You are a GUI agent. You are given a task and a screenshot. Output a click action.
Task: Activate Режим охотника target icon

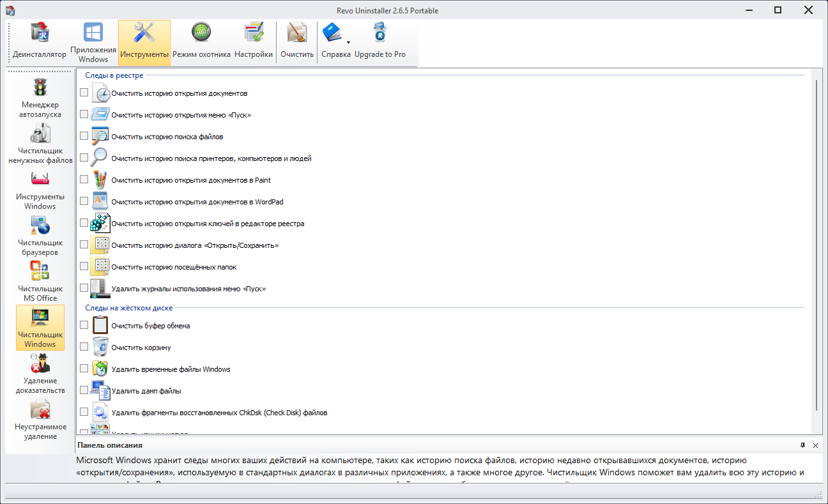(x=201, y=42)
